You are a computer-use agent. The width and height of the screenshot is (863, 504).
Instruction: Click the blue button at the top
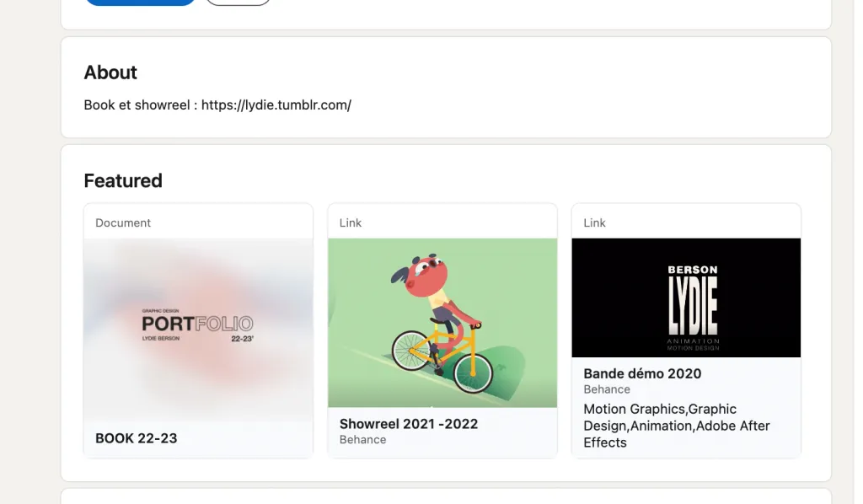141,2
